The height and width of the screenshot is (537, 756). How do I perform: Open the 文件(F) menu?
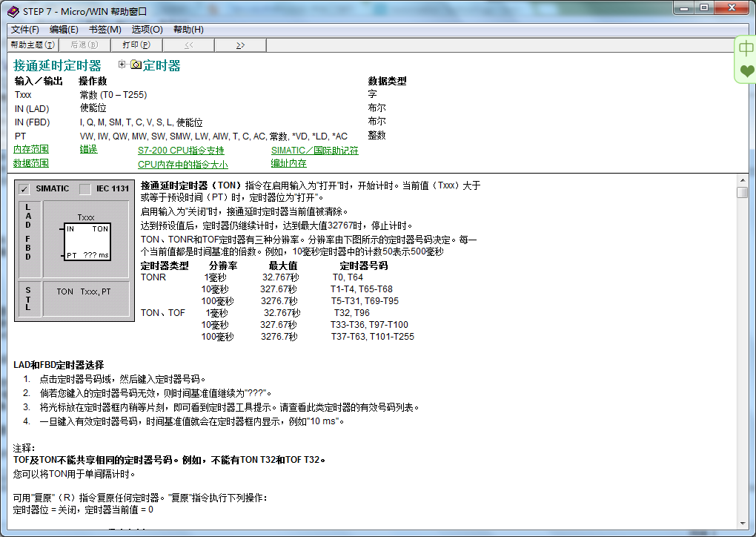click(25, 30)
